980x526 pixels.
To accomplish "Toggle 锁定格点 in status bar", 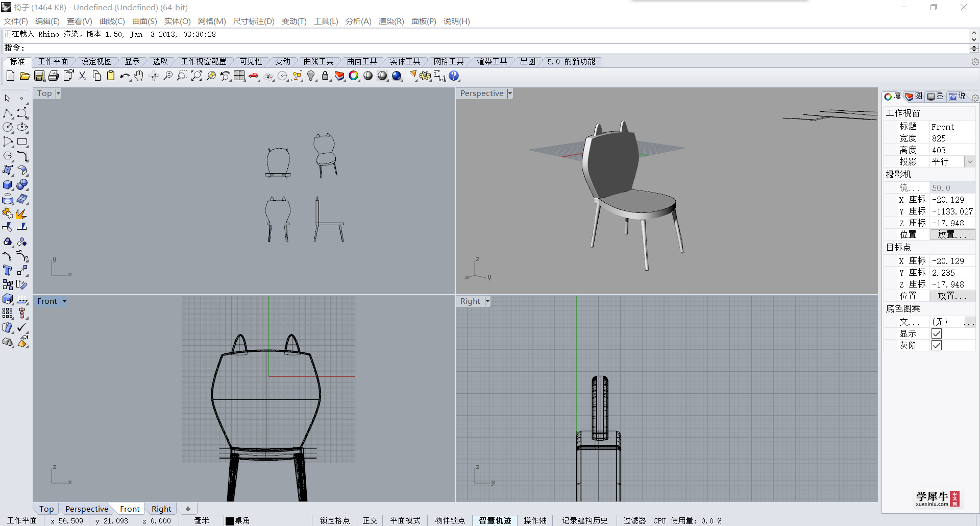I will [335, 520].
